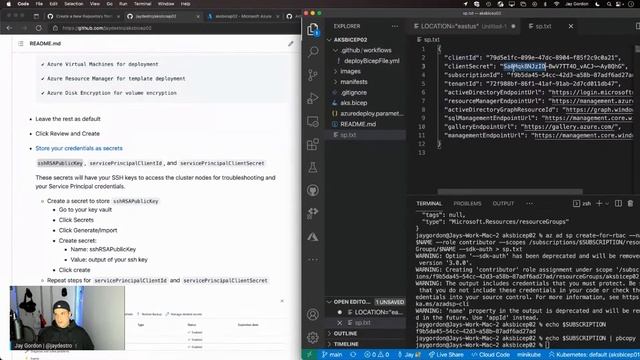Image resolution: width=640 pixels, height=360 pixels.
Task: Open the new terminal launch profile dropdown
Action: tap(607, 203)
